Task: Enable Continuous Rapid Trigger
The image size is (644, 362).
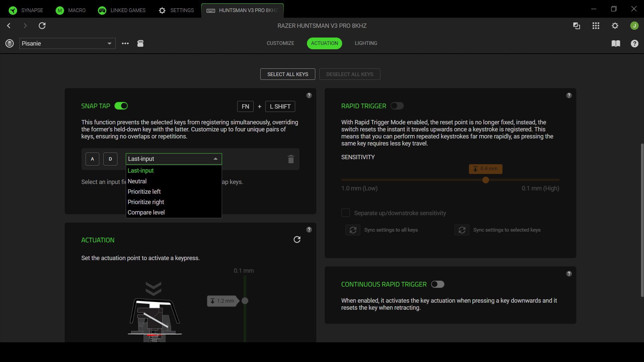Action: tap(438, 284)
